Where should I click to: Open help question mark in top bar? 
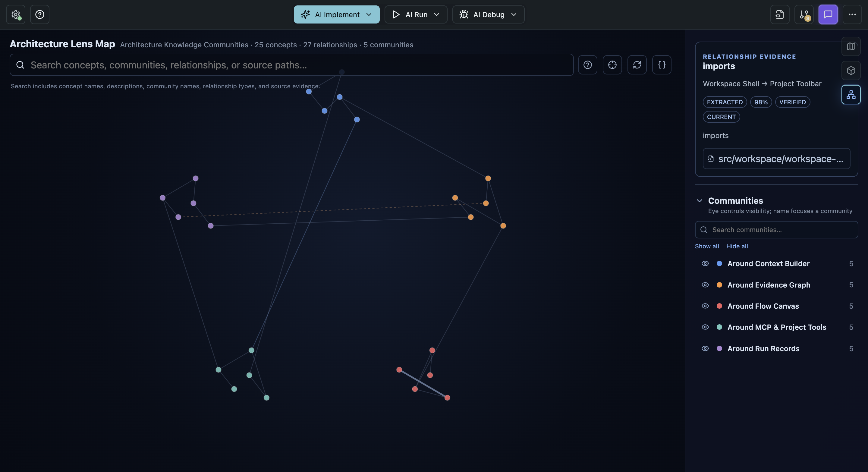click(x=40, y=14)
